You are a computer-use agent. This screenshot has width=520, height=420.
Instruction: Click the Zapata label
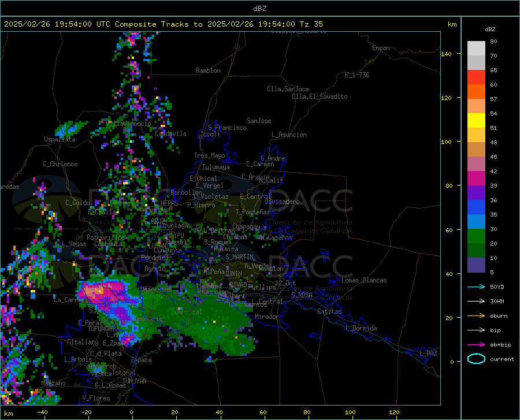pos(142,360)
